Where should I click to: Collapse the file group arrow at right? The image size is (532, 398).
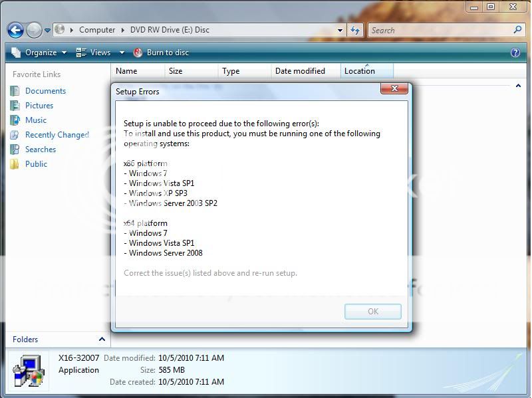click(518, 86)
